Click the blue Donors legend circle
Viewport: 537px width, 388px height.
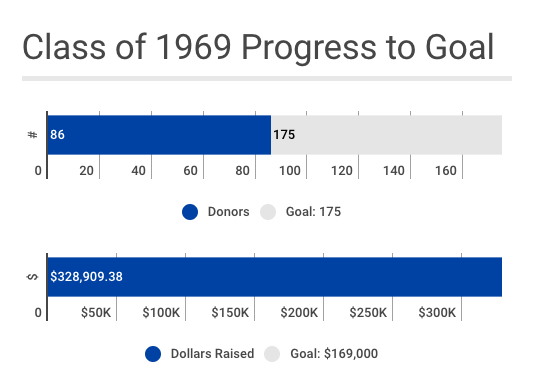click(x=190, y=212)
